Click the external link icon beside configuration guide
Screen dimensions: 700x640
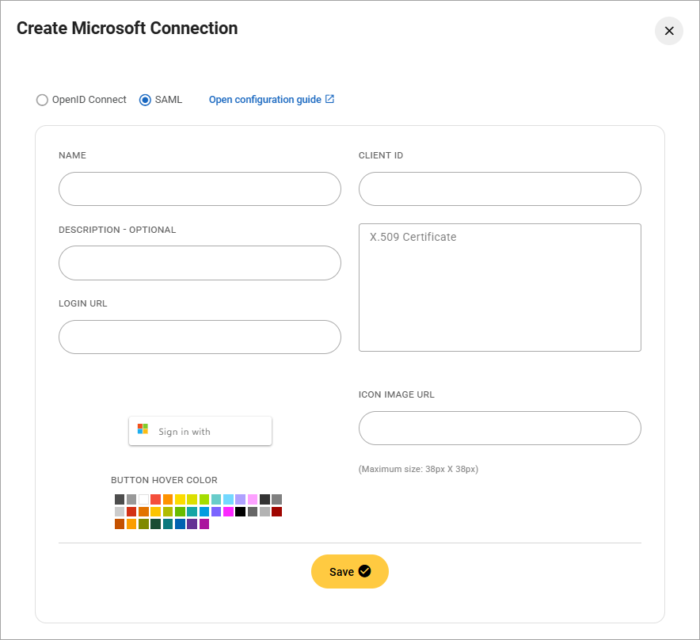(330, 99)
